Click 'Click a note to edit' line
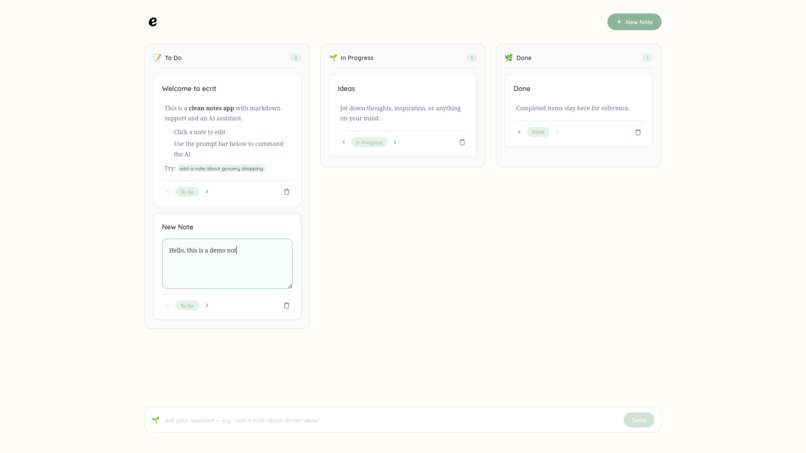This screenshot has height=453, width=806. pyautogui.click(x=199, y=132)
